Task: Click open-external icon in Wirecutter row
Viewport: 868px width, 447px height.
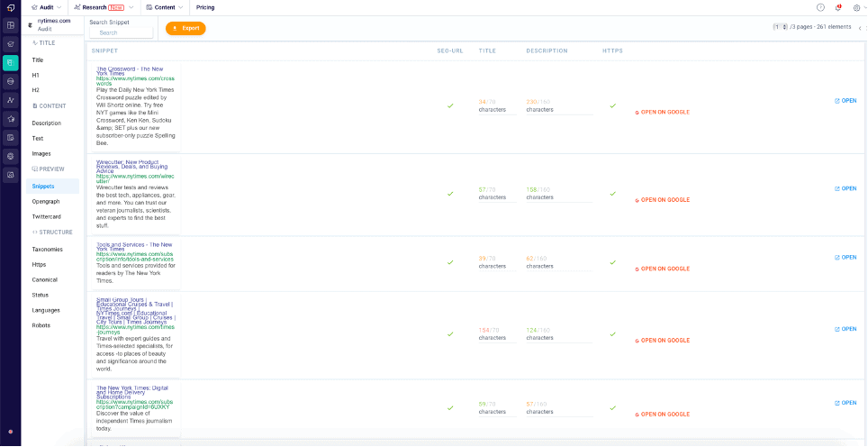Action: tap(837, 189)
